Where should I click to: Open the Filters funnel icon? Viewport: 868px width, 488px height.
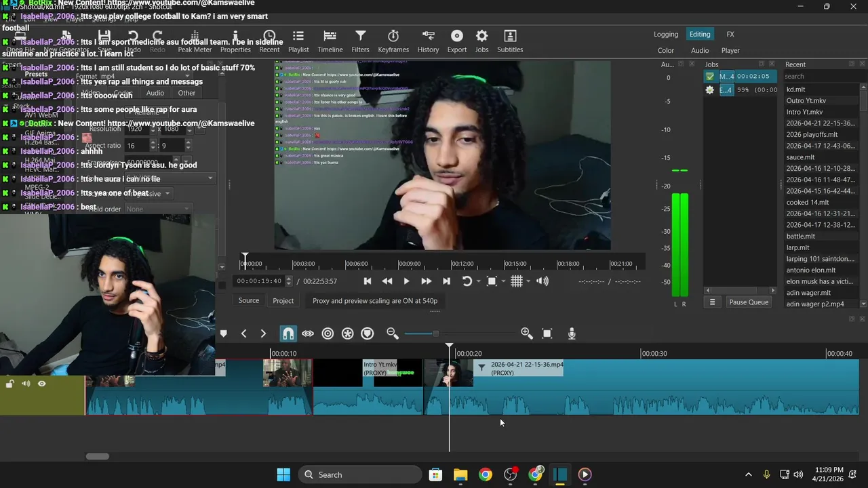click(x=361, y=41)
